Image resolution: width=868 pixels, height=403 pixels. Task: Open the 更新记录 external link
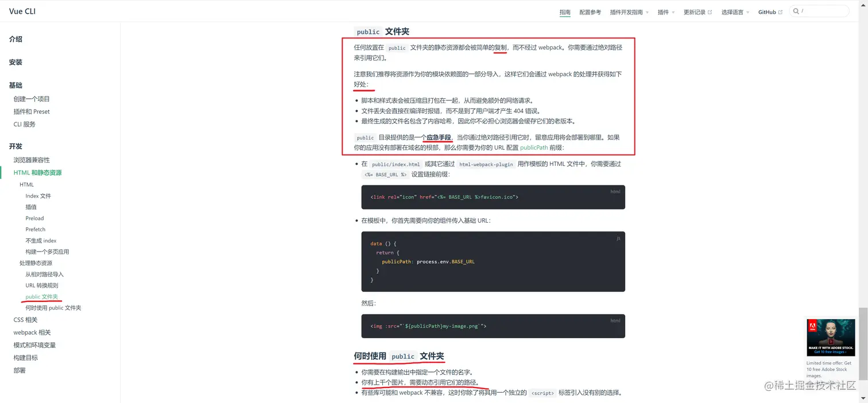(x=697, y=12)
